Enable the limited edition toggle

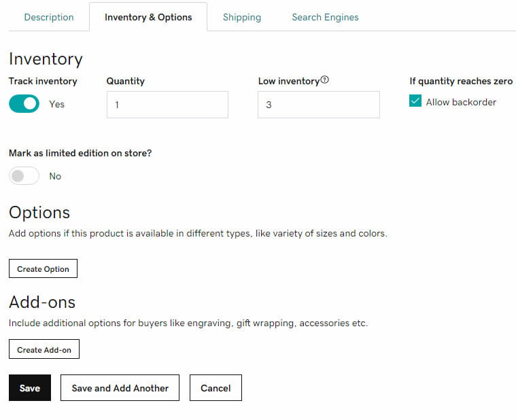point(24,175)
